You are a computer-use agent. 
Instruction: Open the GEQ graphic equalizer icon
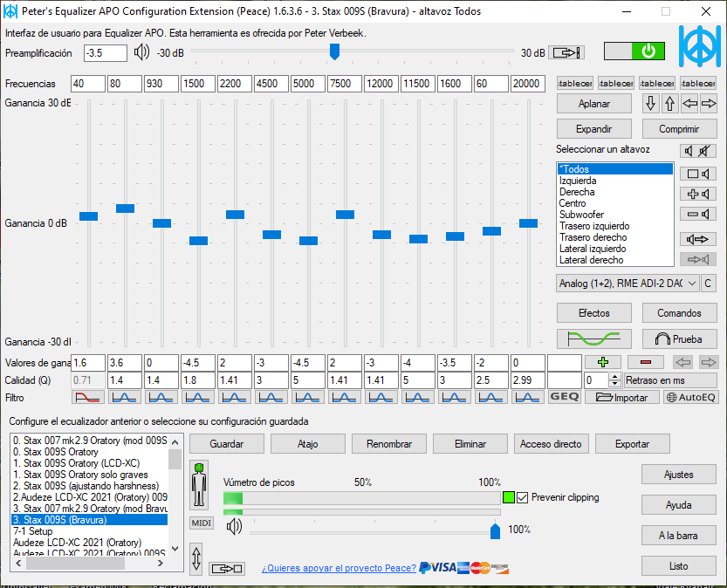click(565, 397)
